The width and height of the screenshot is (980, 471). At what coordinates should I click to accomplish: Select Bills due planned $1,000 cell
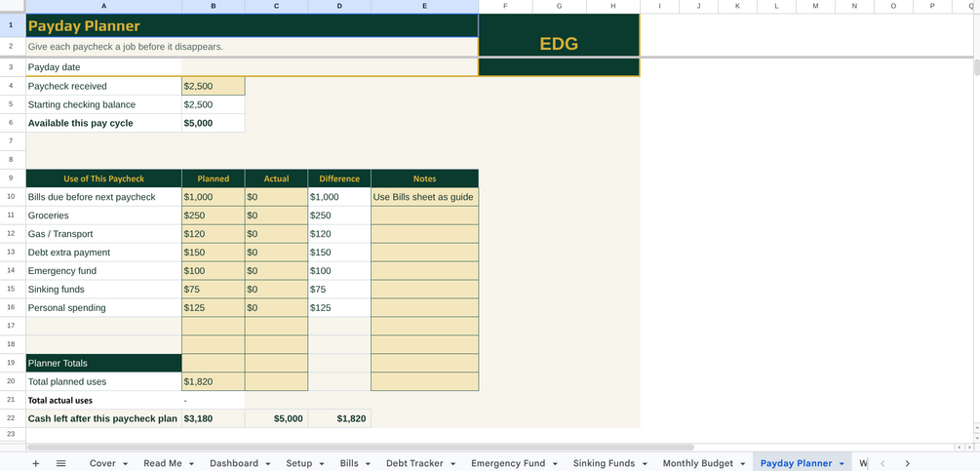click(214, 197)
